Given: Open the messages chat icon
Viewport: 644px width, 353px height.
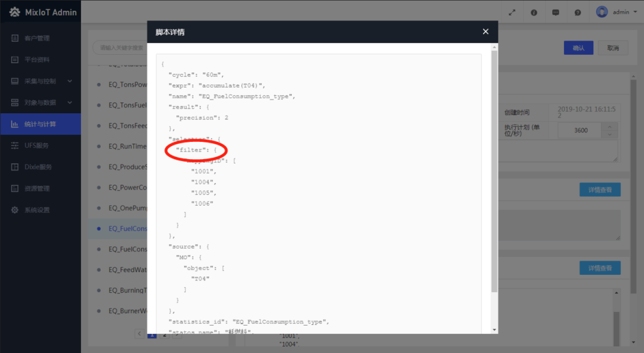Looking at the screenshot, I should click(556, 12).
